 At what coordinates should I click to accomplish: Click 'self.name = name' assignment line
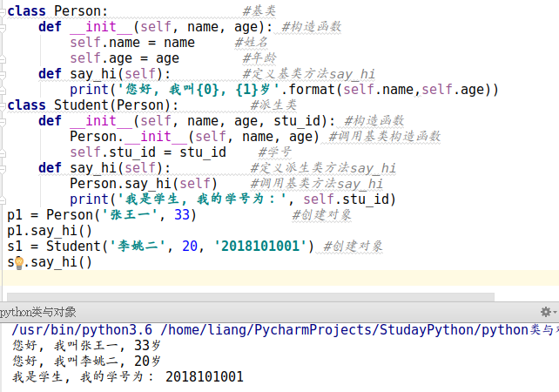[x=132, y=43]
